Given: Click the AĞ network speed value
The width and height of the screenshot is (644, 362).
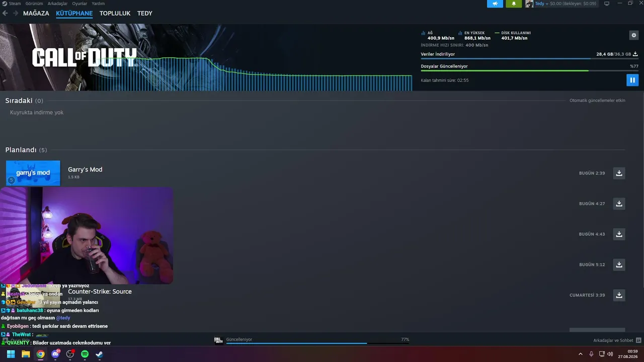Looking at the screenshot, I should click(x=441, y=38).
